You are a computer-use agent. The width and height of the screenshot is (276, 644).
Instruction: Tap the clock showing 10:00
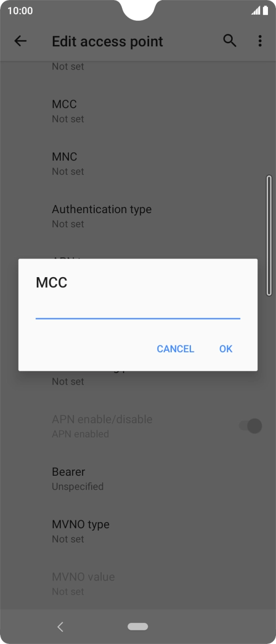[x=20, y=11]
